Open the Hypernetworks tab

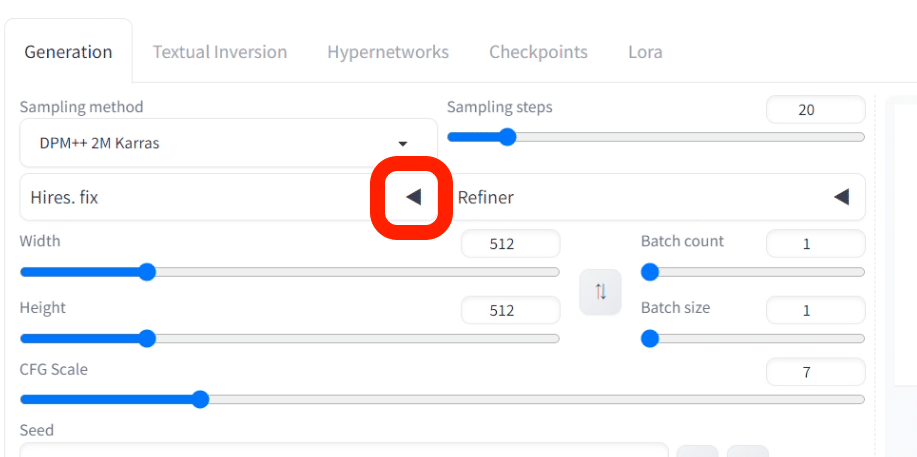[x=388, y=52]
